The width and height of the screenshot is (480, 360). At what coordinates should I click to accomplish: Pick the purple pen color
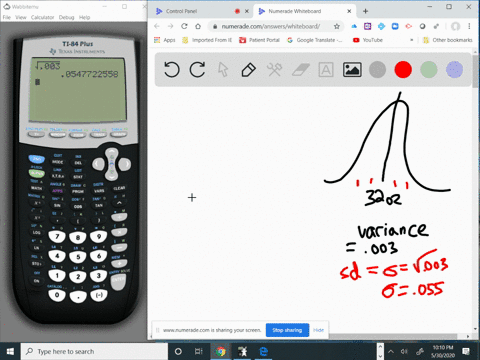[454, 70]
